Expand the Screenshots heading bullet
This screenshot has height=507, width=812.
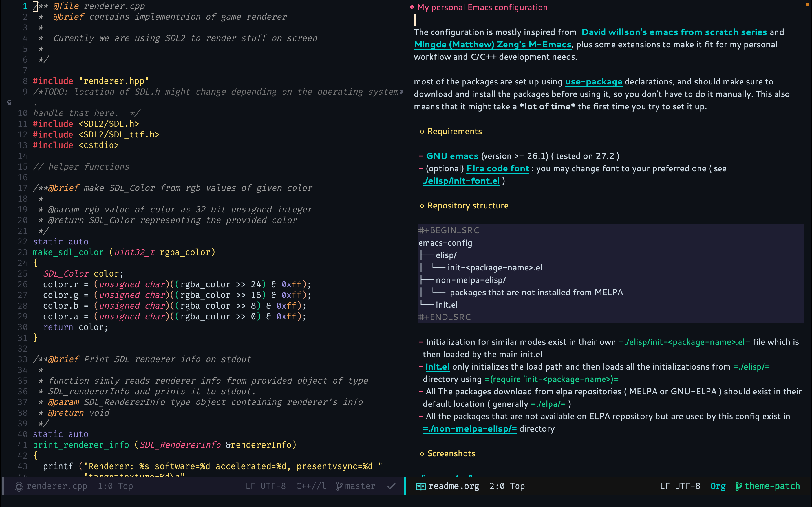coord(422,454)
